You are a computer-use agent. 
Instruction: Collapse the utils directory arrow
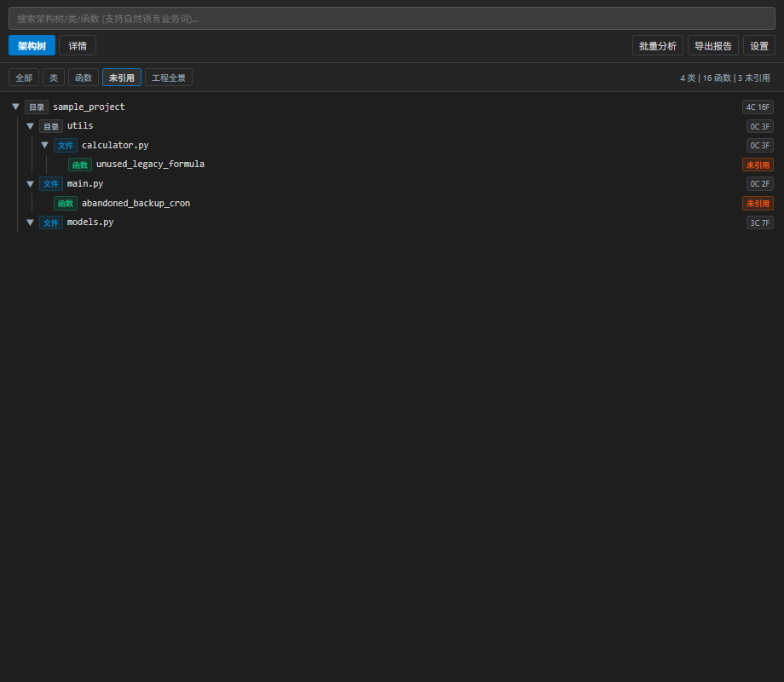pyautogui.click(x=30, y=126)
